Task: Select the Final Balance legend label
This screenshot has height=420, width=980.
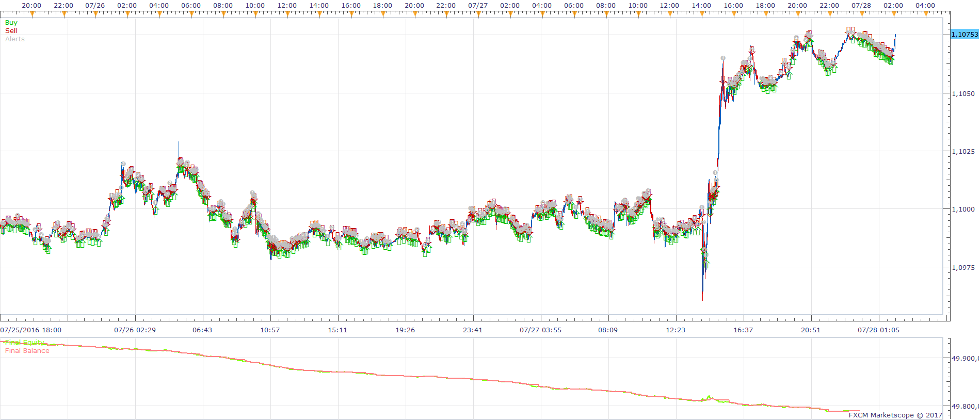Action: [27, 351]
